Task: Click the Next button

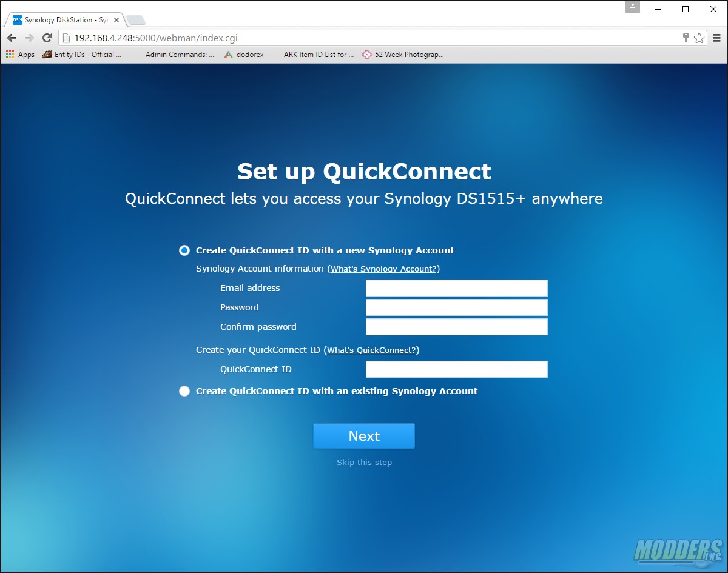Action: tap(364, 436)
